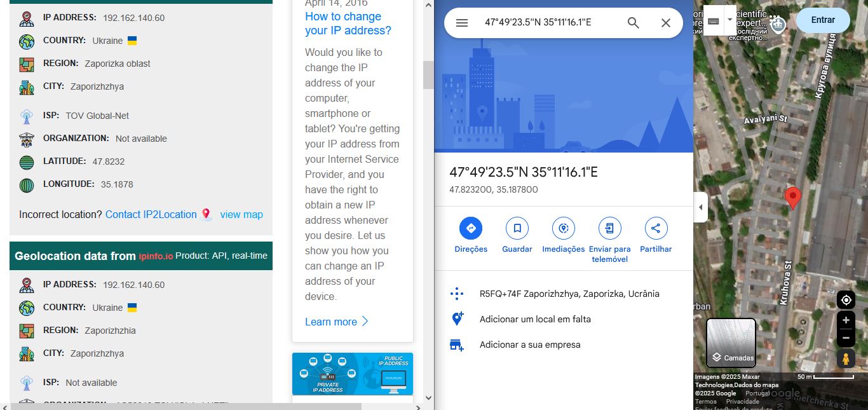Click the map pin icon beside Contact IP2Location
This screenshot has width=868, height=410.
206,214
